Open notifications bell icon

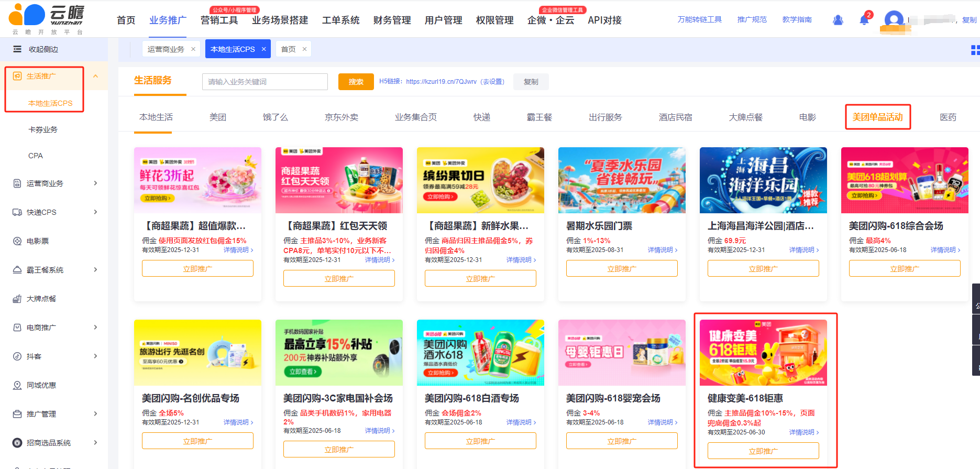coord(864,20)
